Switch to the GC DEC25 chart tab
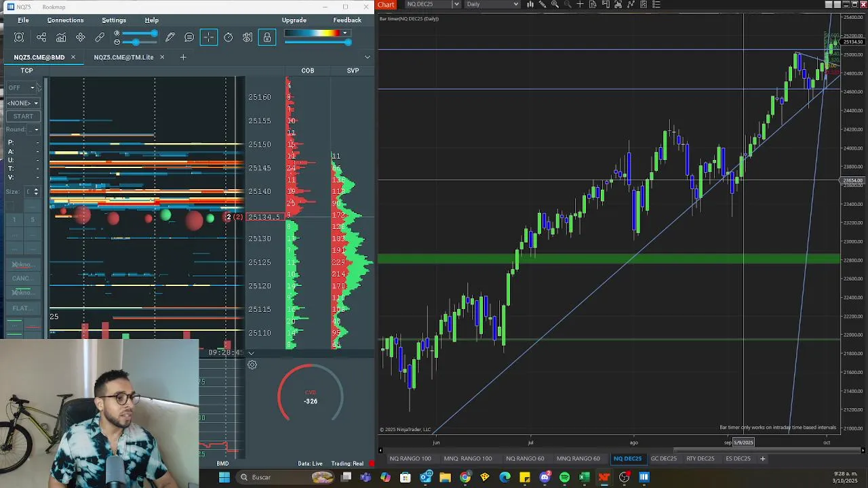Viewport: 868px width, 488px height. point(664,459)
